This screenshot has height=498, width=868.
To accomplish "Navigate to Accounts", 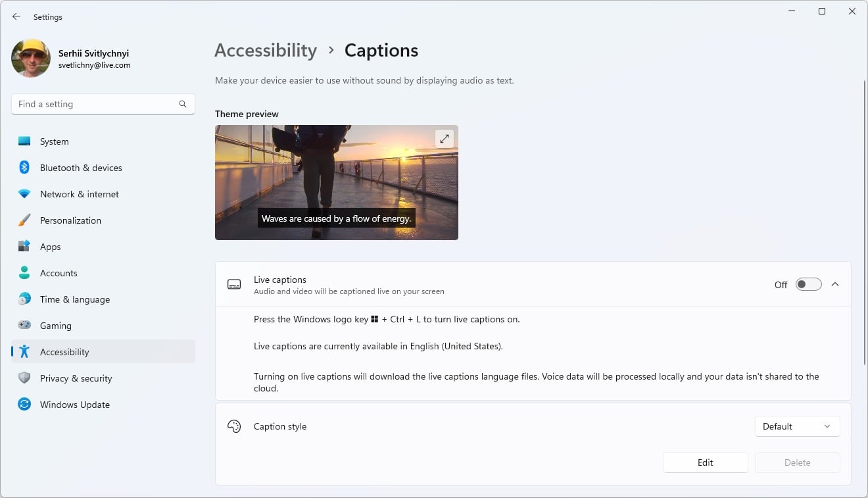I will [x=103, y=273].
